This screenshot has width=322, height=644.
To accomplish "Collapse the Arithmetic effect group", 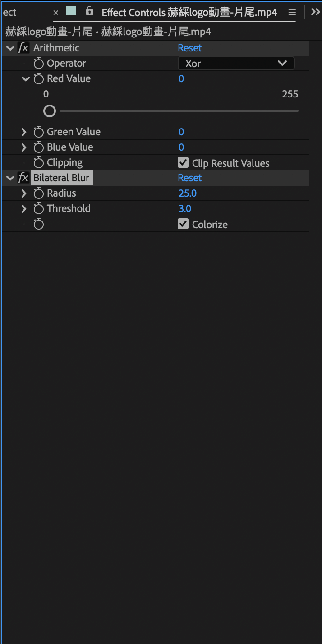I will [x=10, y=48].
